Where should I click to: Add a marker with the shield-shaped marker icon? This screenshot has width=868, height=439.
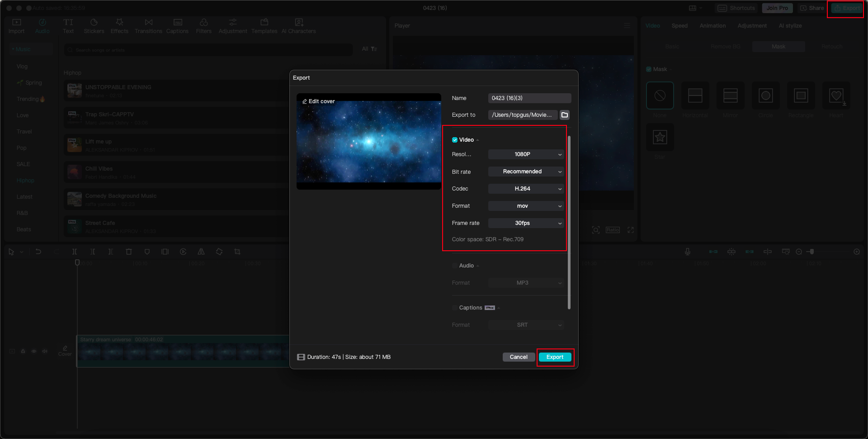click(147, 252)
